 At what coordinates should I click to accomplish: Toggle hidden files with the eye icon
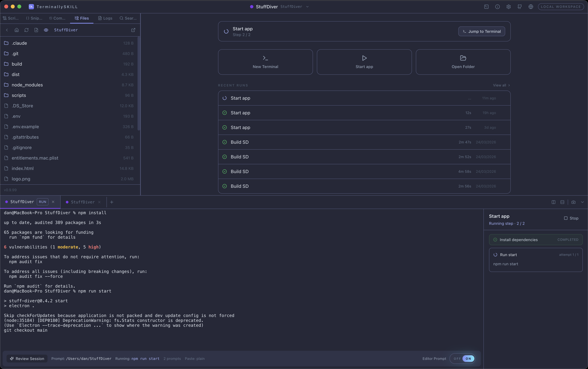(46, 30)
